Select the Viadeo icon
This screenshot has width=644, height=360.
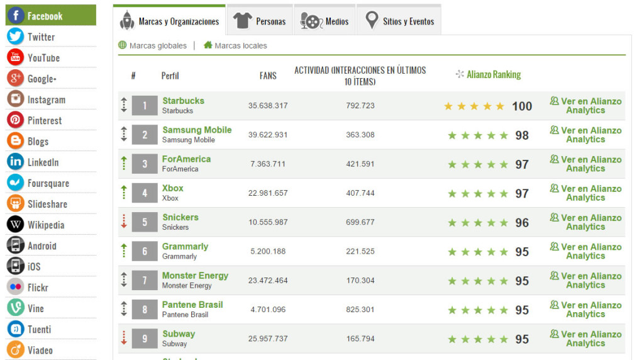point(15,350)
